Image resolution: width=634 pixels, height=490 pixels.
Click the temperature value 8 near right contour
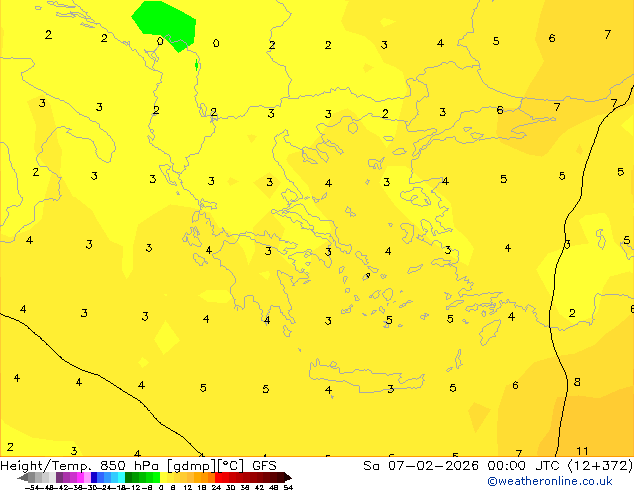[x=577, y=382]
